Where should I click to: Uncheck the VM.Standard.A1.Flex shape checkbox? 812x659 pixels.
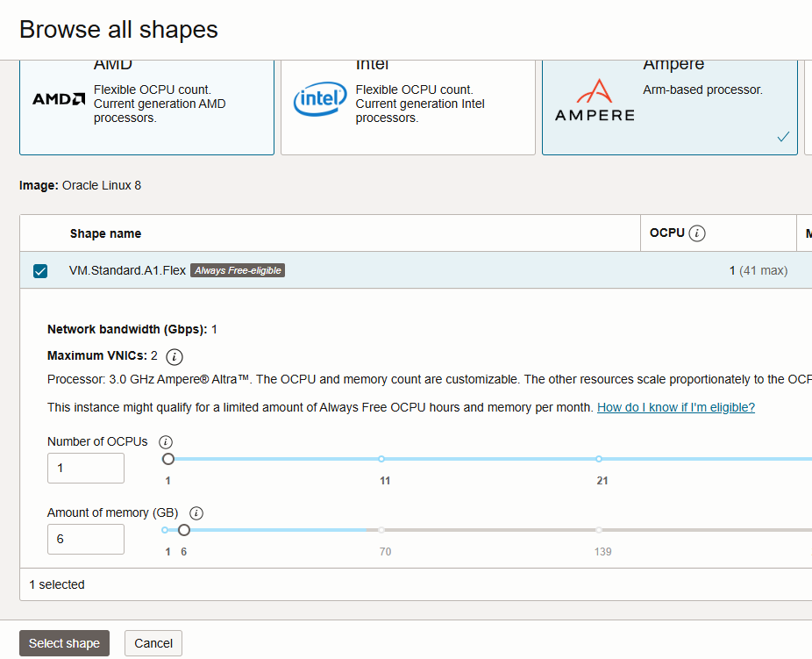click(40, 271)
